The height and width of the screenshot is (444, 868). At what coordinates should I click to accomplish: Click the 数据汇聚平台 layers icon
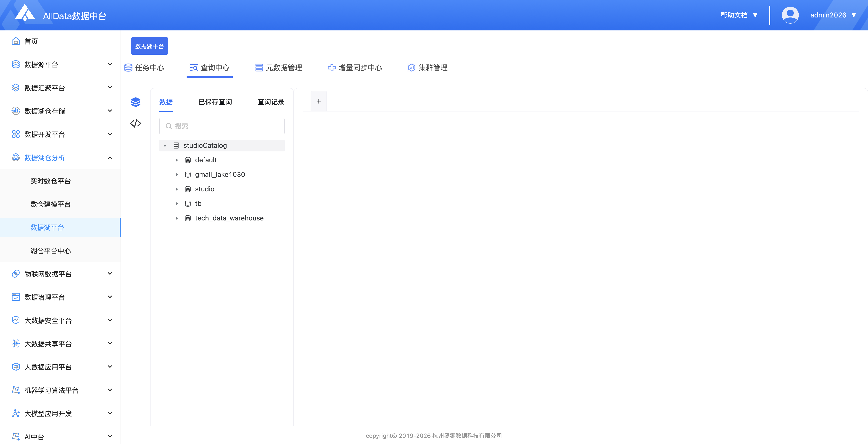(15, 88)
